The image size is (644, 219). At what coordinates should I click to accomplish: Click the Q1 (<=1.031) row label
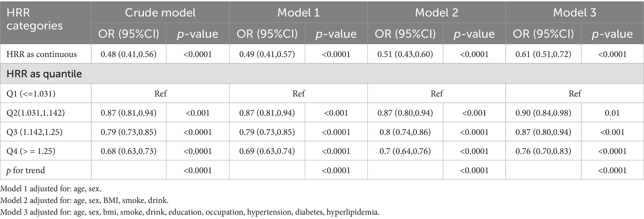tap(31, 94)
